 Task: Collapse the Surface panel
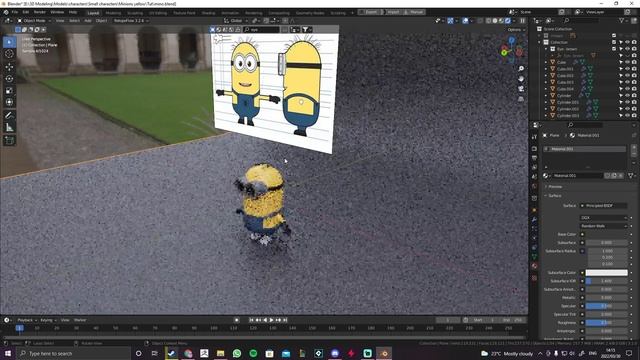(554, 196)
